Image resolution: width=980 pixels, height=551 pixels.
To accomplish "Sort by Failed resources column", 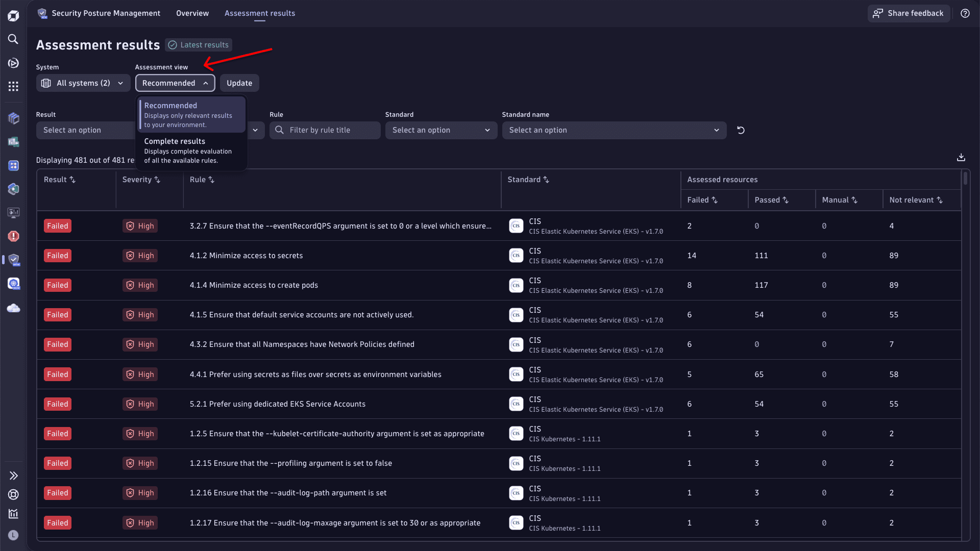I will coord(702,200).
